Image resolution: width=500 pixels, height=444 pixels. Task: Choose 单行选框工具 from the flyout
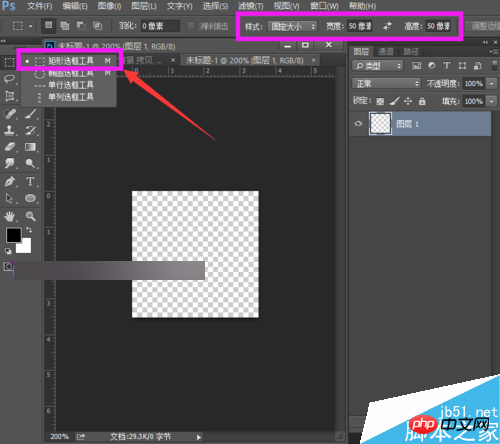pyautogui.click(x=71, y=85)
